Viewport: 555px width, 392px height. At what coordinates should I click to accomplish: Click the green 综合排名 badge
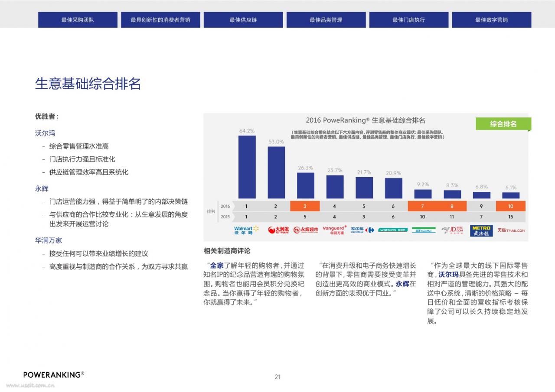[x=503, y=124]
